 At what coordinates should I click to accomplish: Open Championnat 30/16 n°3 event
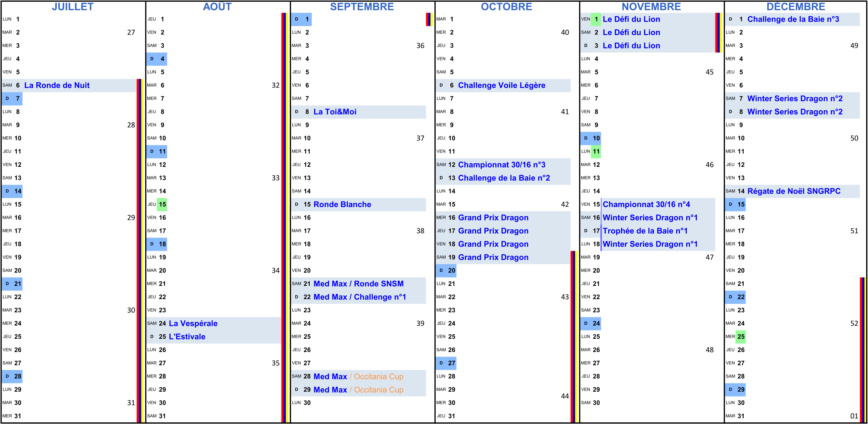502,165
